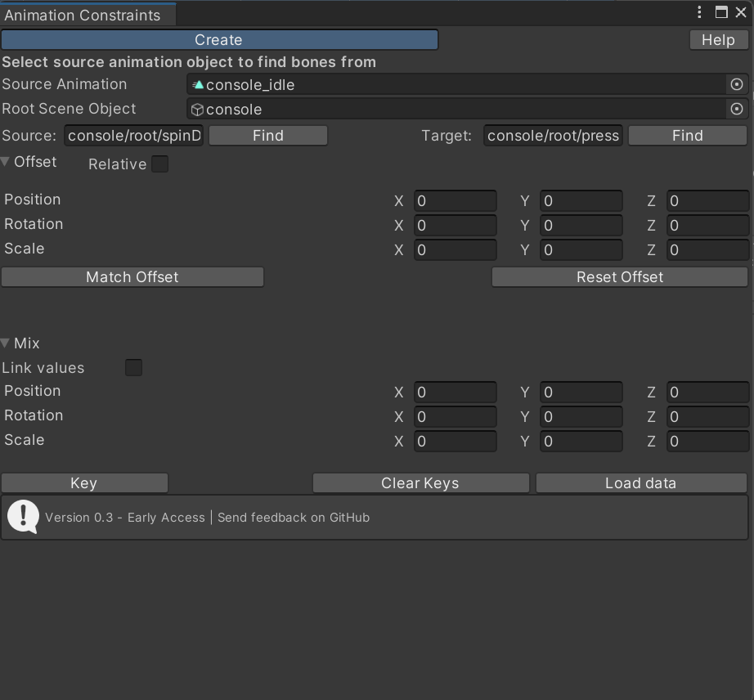Click the console_idle animation clip icon
Screen dimensions: 754x700
coord(198,85)
